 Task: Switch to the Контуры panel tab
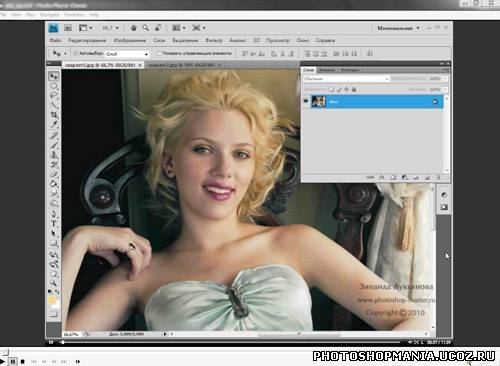click(x=350, y=70)
